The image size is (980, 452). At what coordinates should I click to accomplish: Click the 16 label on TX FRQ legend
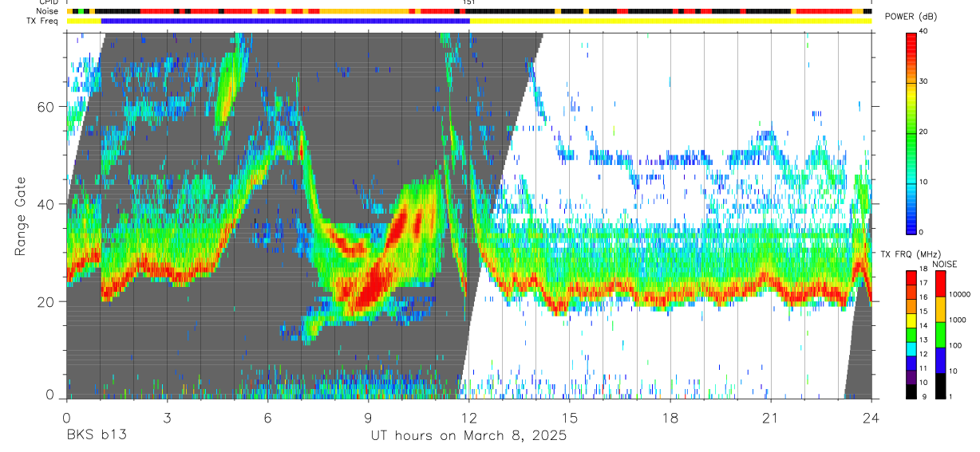click(x=923, y=299)
